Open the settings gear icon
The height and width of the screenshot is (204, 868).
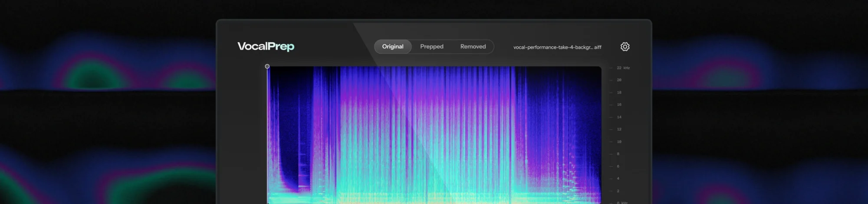[x=625, y=47]
